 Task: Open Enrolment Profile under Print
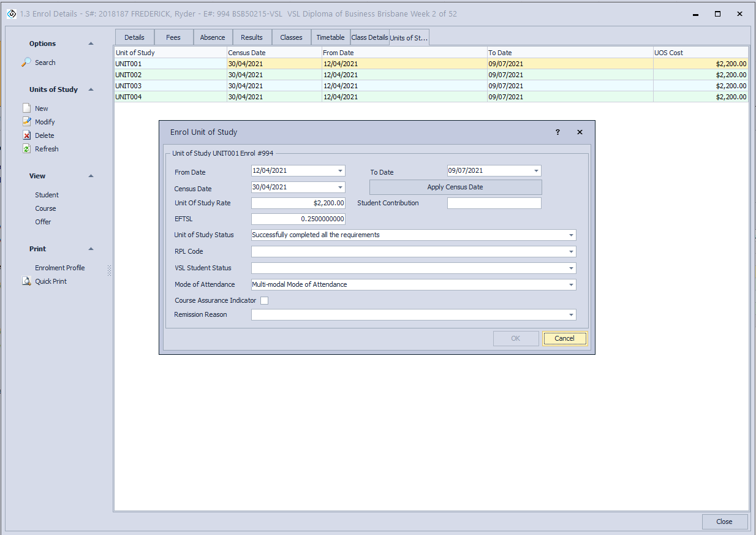[59, 268]
